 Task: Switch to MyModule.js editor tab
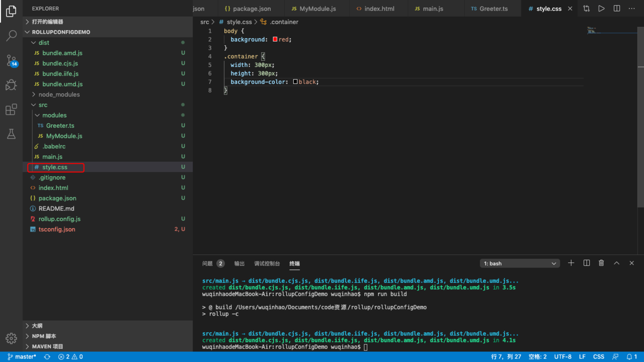[x=317, y=9]
